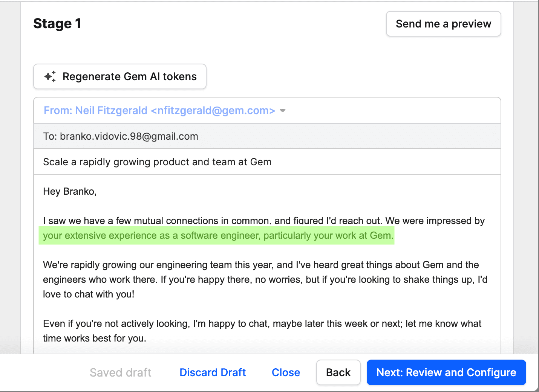Close the sequence editor via Close link
This screenshot has height=392, width=539.
(286, 372)
